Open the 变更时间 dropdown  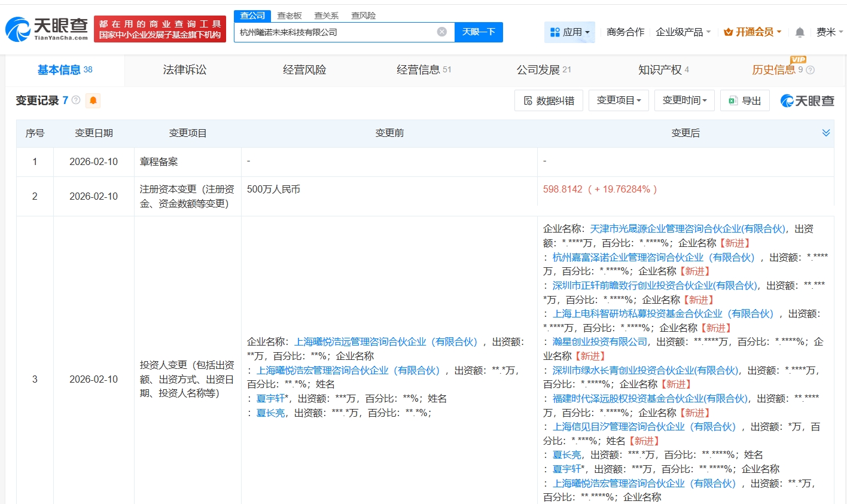[684, 100]
